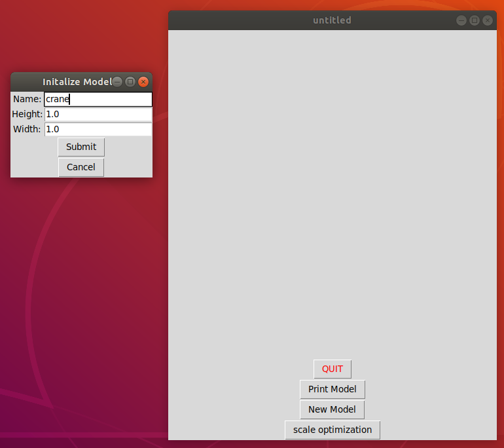
Task: Close the untitled window
Action: point(488,20)
